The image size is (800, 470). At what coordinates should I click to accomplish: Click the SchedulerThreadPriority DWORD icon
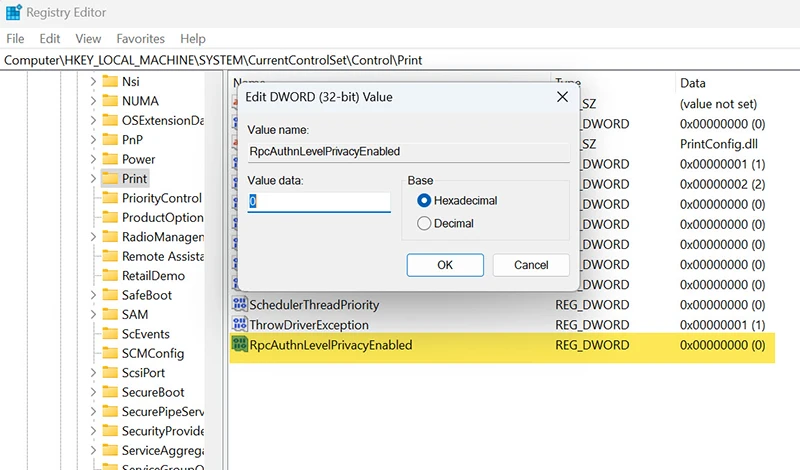pos(240,305)
